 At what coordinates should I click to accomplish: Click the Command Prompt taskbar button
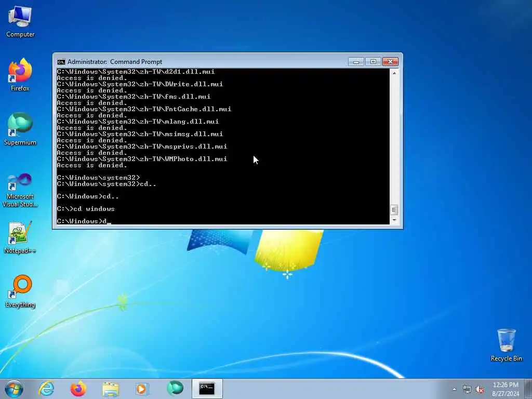point(207,389)
